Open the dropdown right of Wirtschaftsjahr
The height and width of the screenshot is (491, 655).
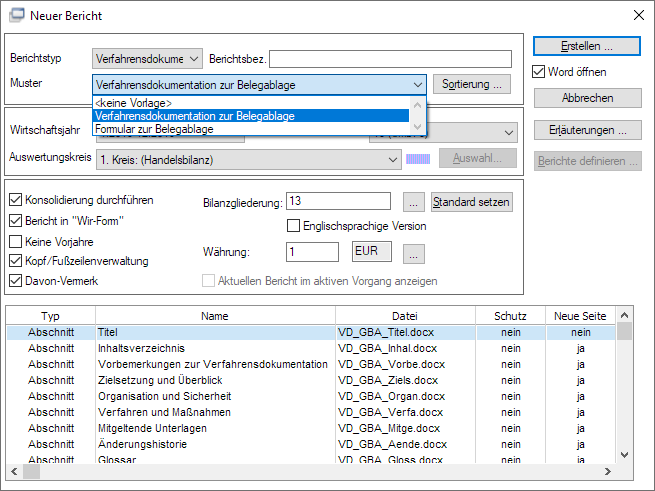(x=508, y=133)
